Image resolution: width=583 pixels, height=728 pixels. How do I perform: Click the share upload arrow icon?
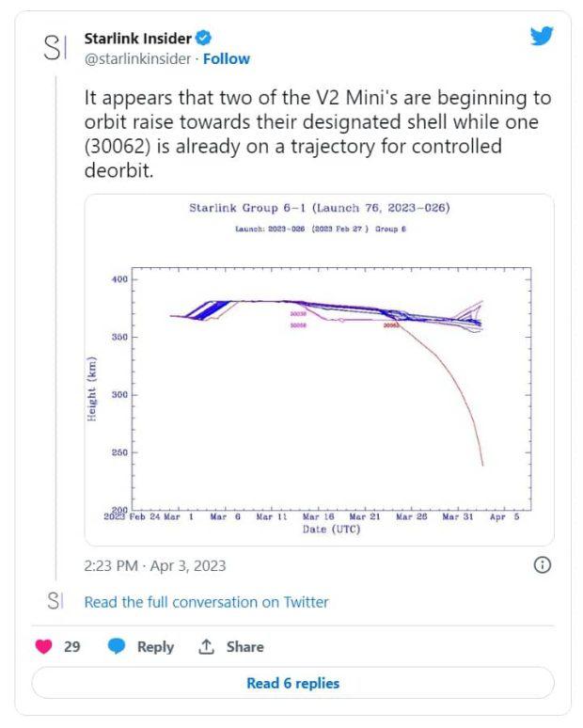coord(206,647)
